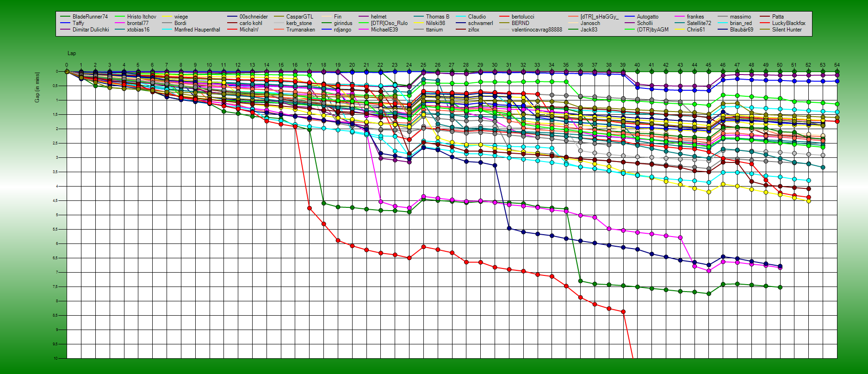Image resolution: width=868 pixels, height=374 pixels.
Task: Click Autogatto legend label
Action: pyautogui.click(x=648, y=17)
